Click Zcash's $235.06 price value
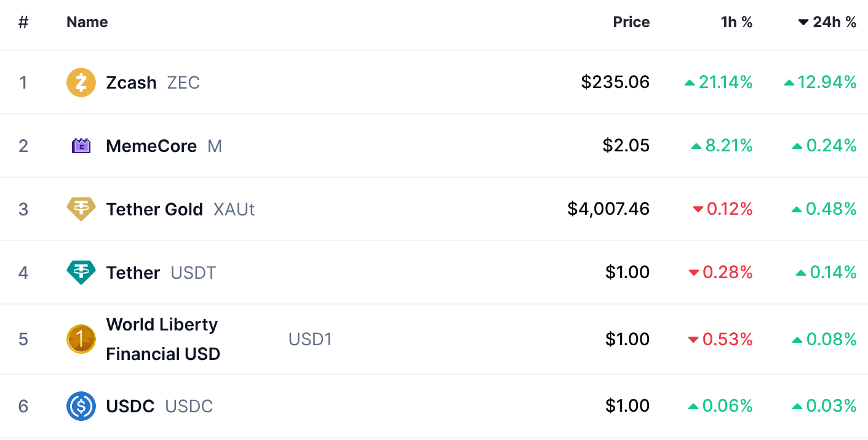Screen dimensions: 868x440 615,82
